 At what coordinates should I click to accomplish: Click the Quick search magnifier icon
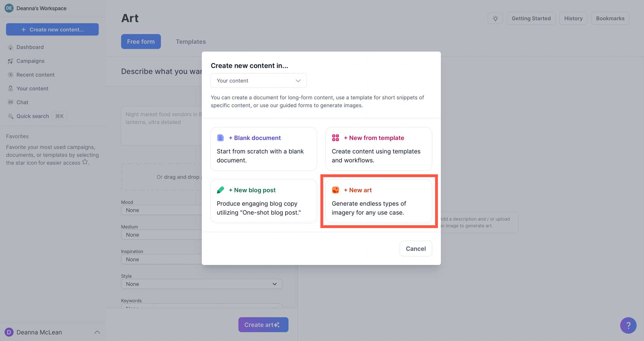click(10, 116)
